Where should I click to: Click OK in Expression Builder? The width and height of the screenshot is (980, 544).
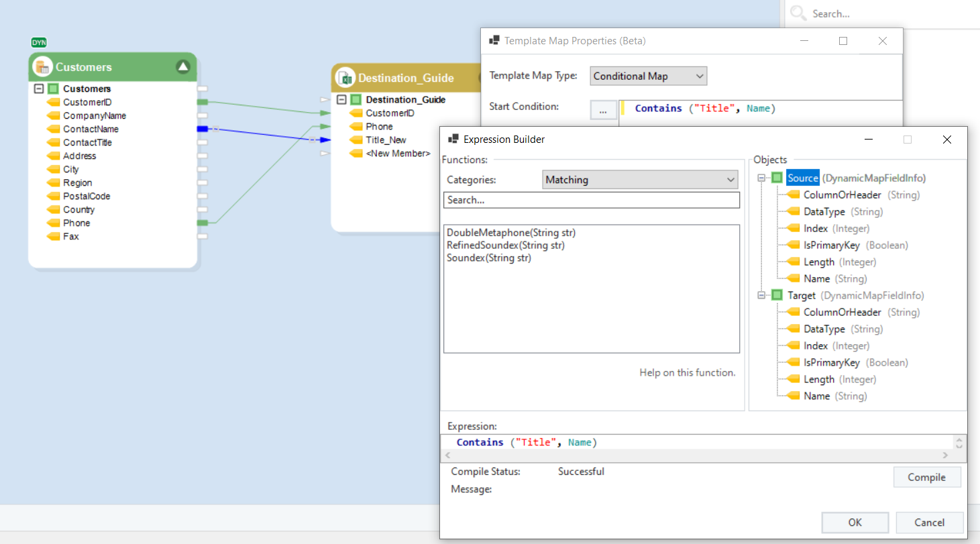(x=854, y=523)
